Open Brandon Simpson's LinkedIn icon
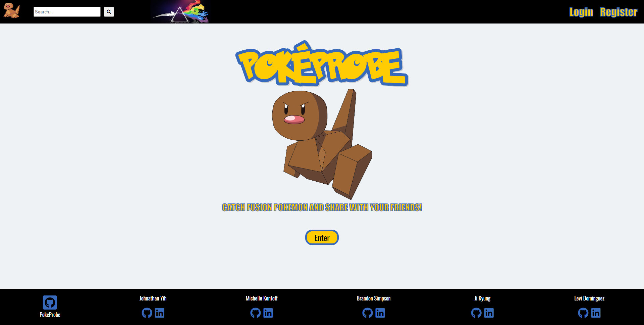The height and width of the screenshot is (325, 644). [380, 313]
